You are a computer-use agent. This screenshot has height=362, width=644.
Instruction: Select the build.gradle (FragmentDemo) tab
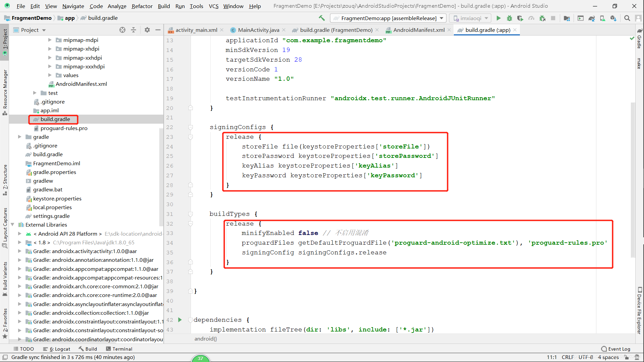(335, 29)
